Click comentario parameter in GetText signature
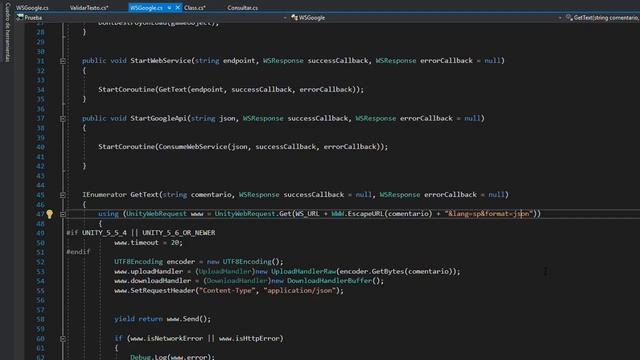The width and height of the screenshot is (640, 360). pyautogui.click(x=211, y=195)
